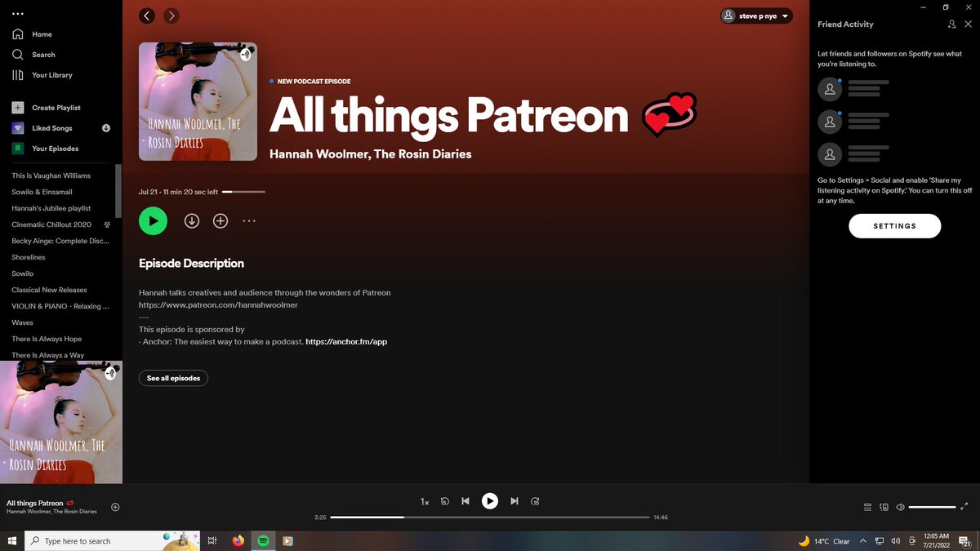980x551 pixels.
Task: Change playback speed with the 1x button
Action: (425, 501)
